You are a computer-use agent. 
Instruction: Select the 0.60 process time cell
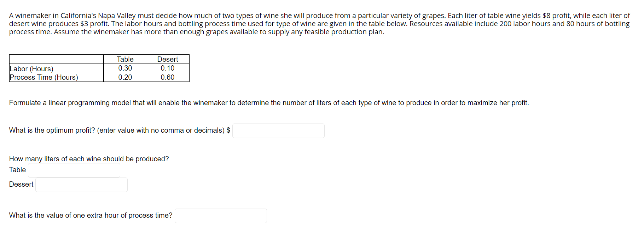coord(168,77)
